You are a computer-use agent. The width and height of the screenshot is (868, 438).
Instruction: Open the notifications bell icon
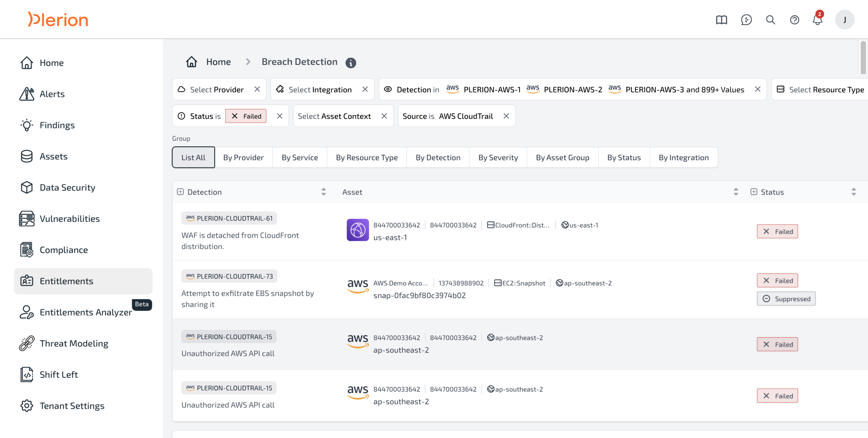(817, 20)
